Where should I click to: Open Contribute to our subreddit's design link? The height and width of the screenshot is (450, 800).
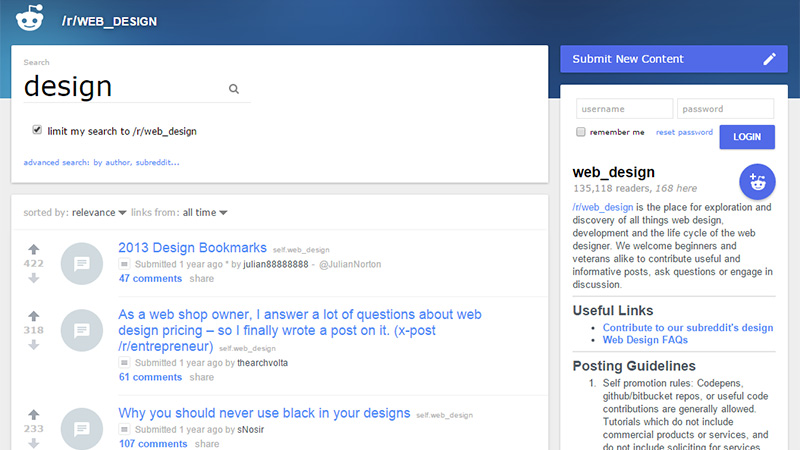[688, 328]
